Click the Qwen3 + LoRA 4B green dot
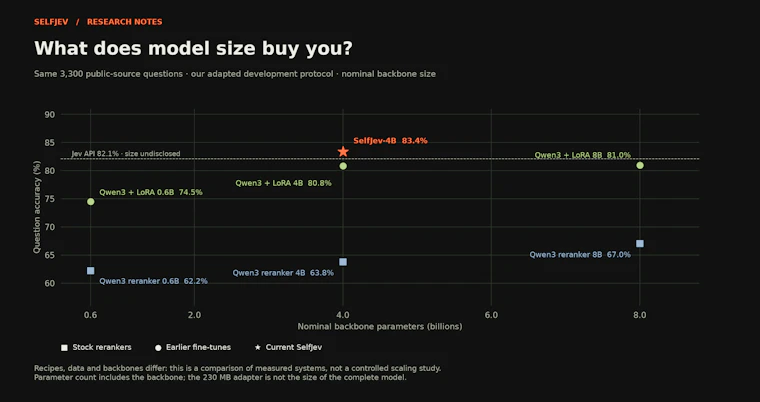Image resolution: width=760 pixels, height=402 pixels. (x=343, y=166)
